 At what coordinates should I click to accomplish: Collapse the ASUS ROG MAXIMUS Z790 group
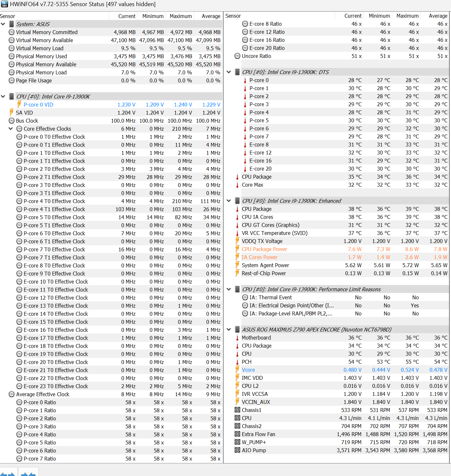[229, 330]
